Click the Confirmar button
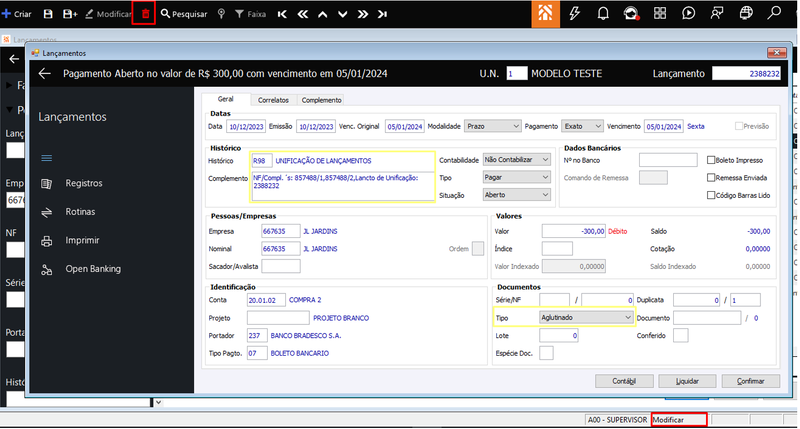The height and width of the screenshot is (429, 800). click(751, 381)
